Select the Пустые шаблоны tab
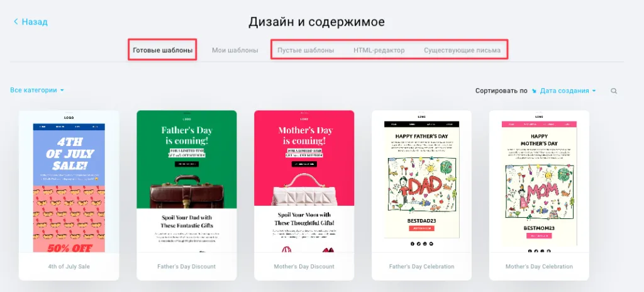The image size is (644, 292). (x=306, y=50)
